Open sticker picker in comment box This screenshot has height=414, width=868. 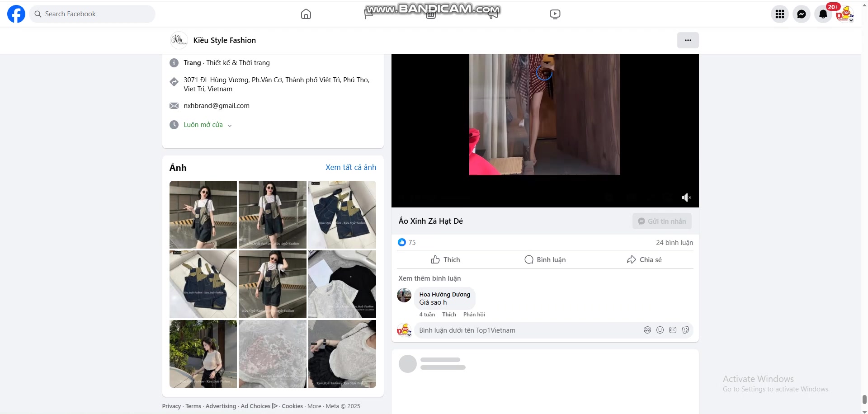tap(685, 330)
